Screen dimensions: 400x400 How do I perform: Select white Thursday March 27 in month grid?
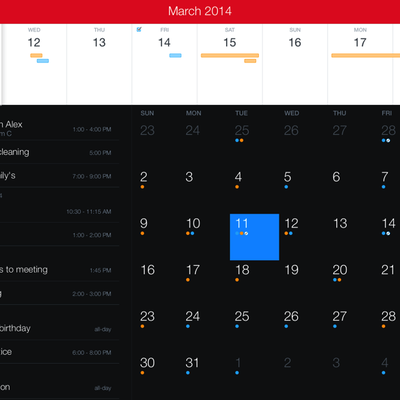click(x=339, y=316)
